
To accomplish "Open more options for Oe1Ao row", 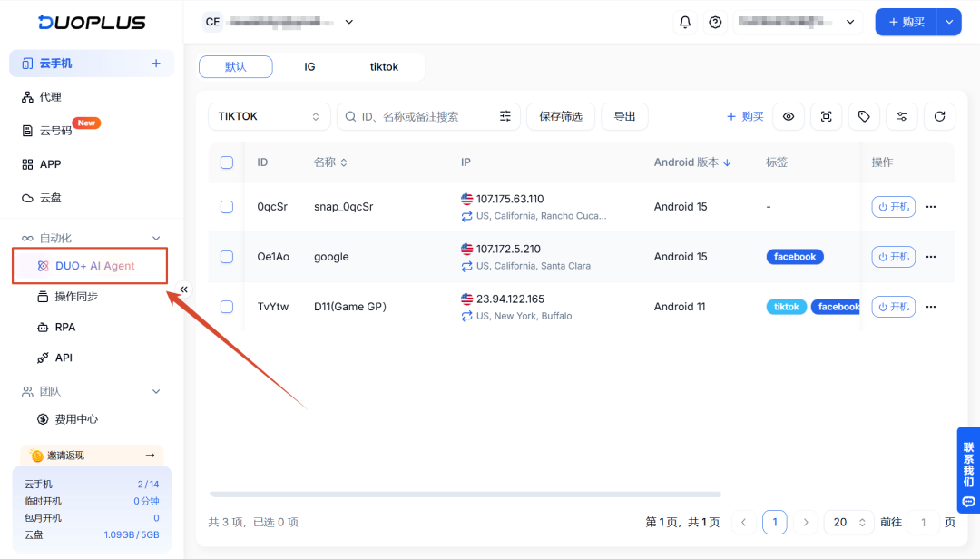I will click(x=931, y=257).
